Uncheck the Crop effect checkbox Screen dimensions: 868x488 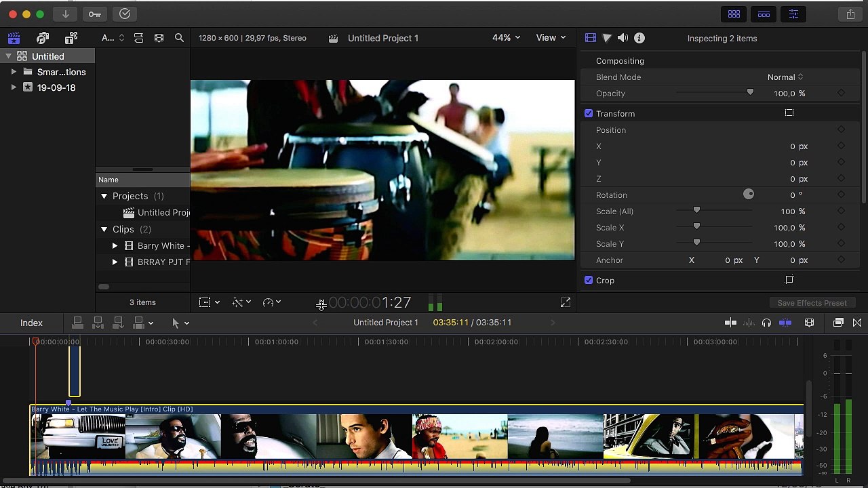(x=589, y=281)
